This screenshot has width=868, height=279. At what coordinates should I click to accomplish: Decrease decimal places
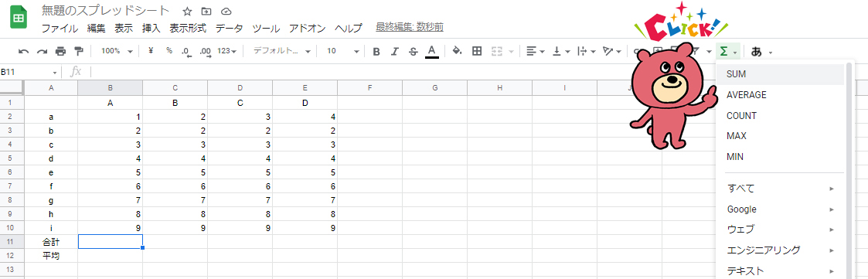click(186, 52)
